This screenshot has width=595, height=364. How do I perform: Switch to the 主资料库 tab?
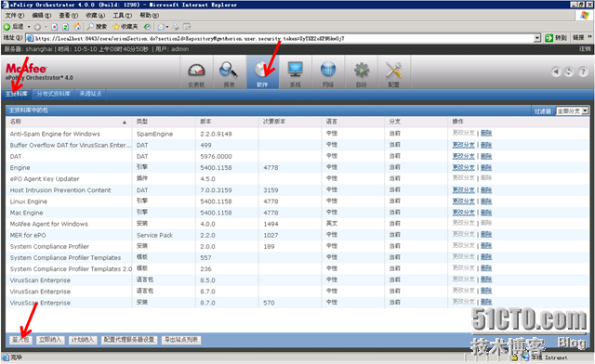(x=17, y=94)
